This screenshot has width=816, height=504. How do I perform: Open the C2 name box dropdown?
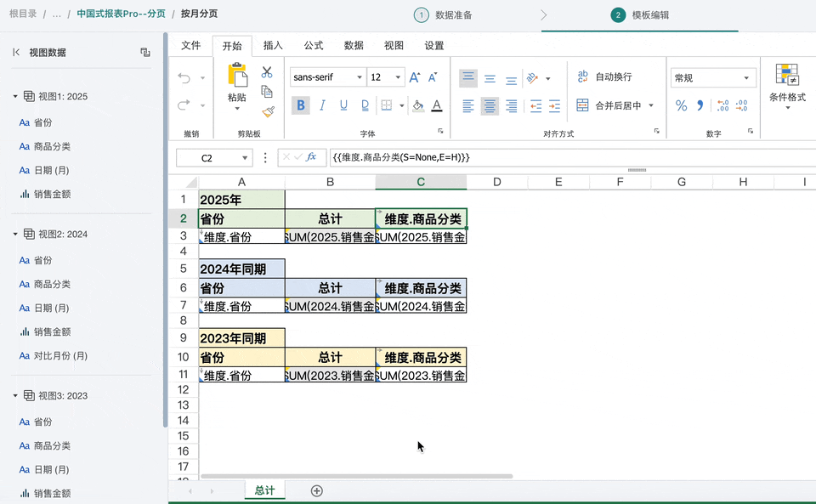coord(245,157)
